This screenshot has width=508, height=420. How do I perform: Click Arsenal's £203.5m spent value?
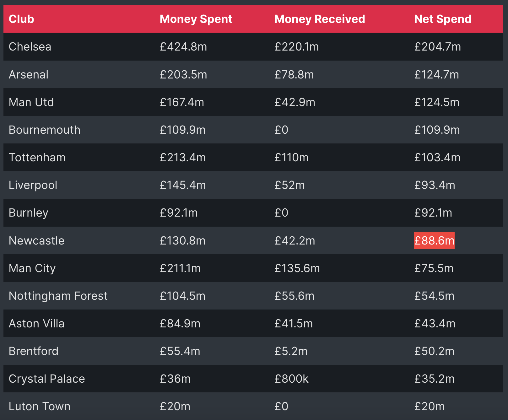[183, 75]
